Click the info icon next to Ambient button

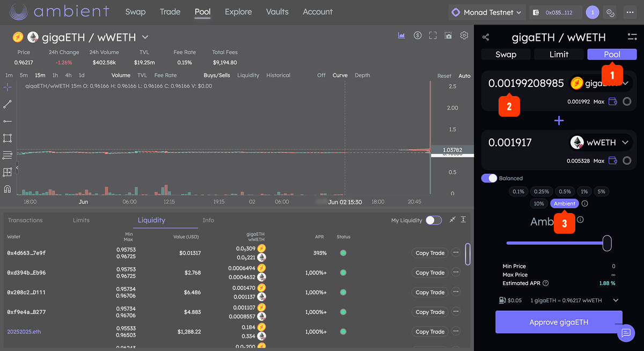(585, 204)
